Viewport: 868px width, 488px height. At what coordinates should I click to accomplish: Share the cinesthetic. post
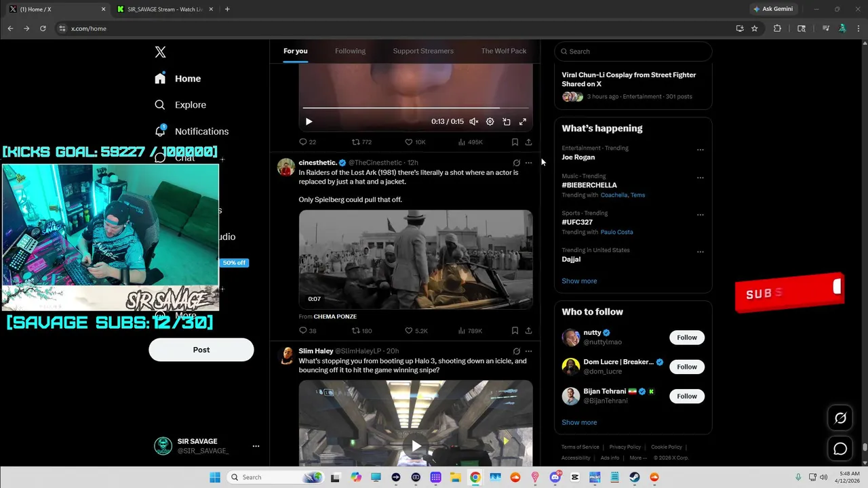point(528,331)
